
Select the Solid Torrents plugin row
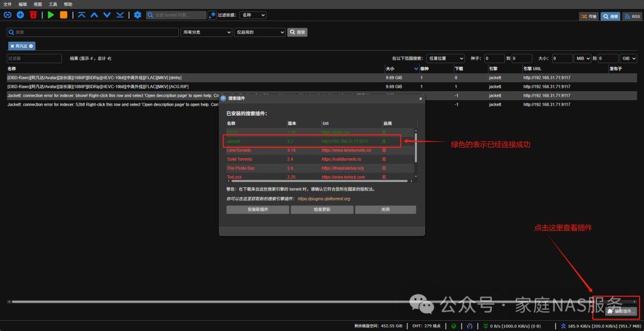(320, 159)
